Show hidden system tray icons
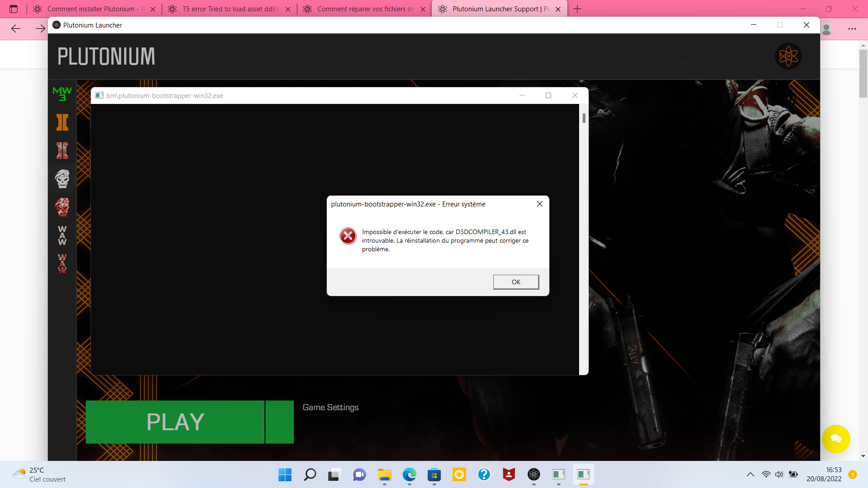 [x=750, y=474]
